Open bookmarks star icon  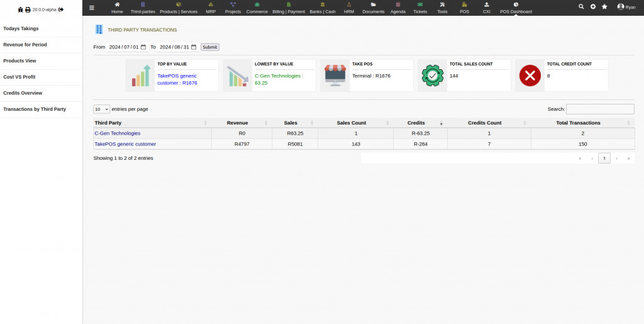point(604,6)
